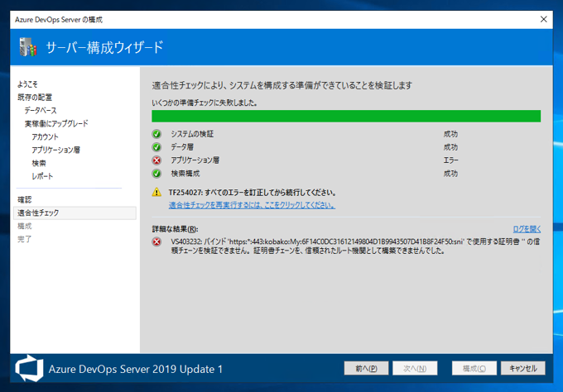Open the データベース step
Screen dimensions: 563x392
41,111
